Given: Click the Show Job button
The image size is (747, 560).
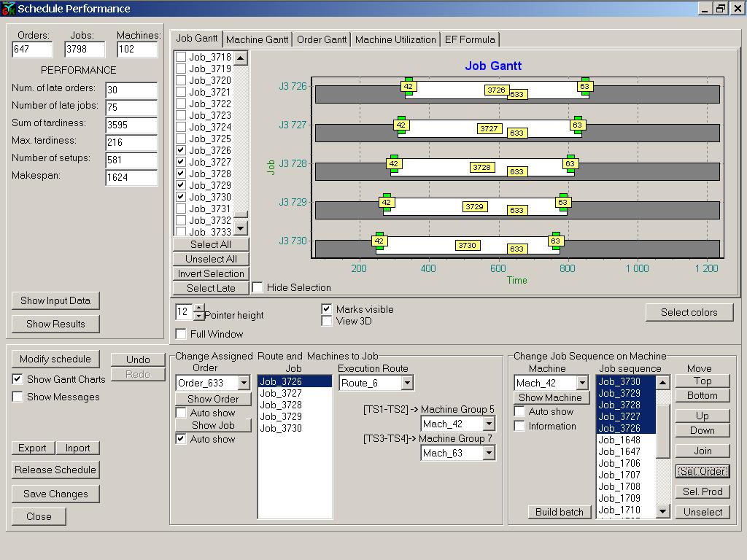Looking at the screenshot, I should click(x=213, y=425).
